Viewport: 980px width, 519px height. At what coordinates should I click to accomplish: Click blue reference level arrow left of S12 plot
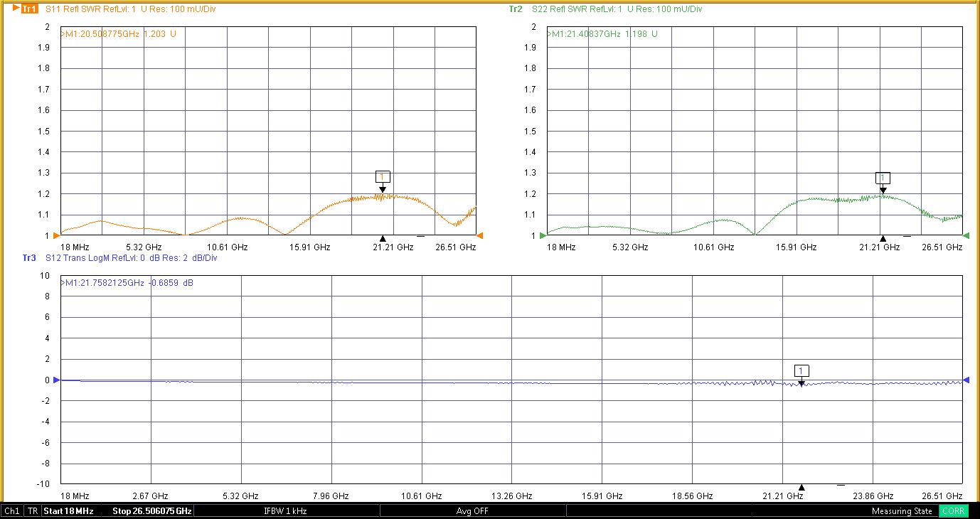57,380
